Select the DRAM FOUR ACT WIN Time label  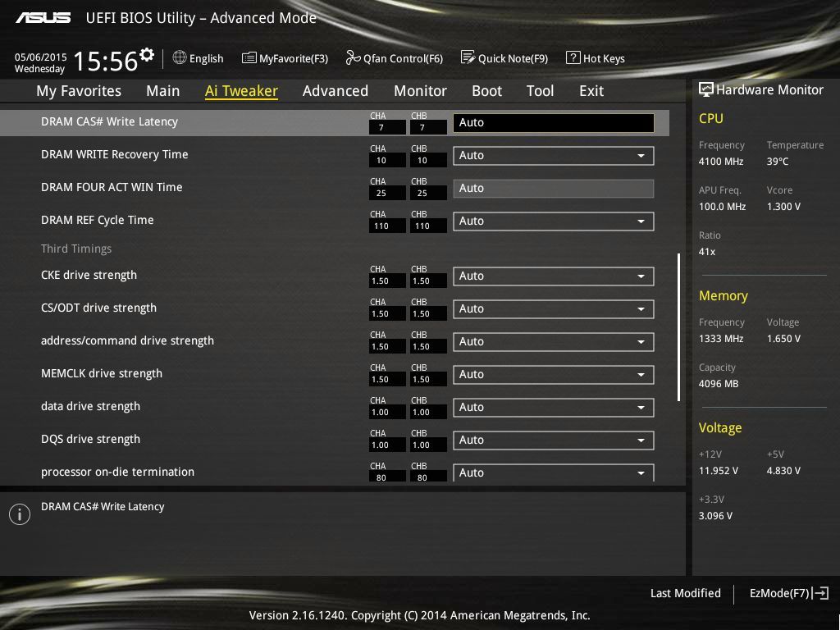coord(112,188)
